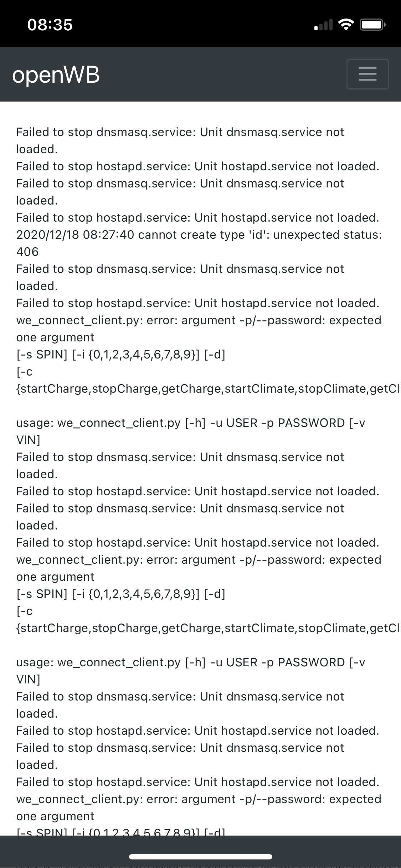Click the first startCharge,stopCharge options line
The width and height of the screenshot is (401, 868).
tap(207, 389)
